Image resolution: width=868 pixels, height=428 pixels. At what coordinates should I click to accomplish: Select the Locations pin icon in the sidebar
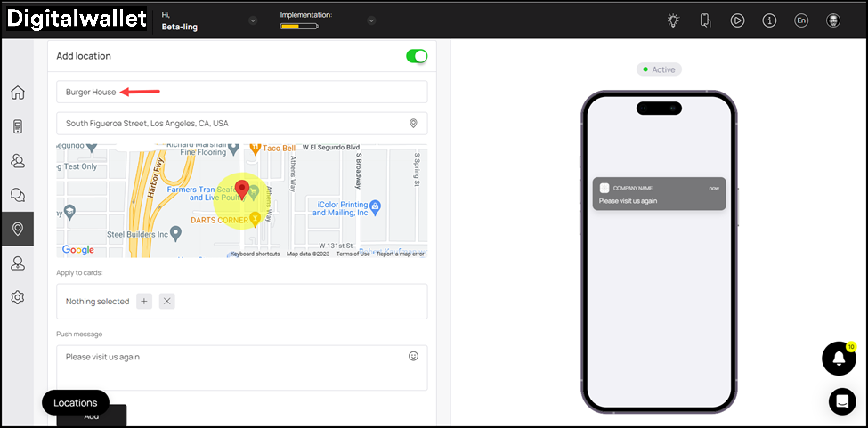(x=17, y=229)
